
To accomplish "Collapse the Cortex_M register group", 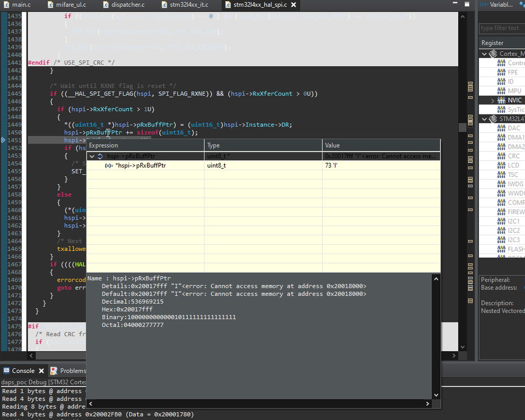I will (x=484, y=54).
